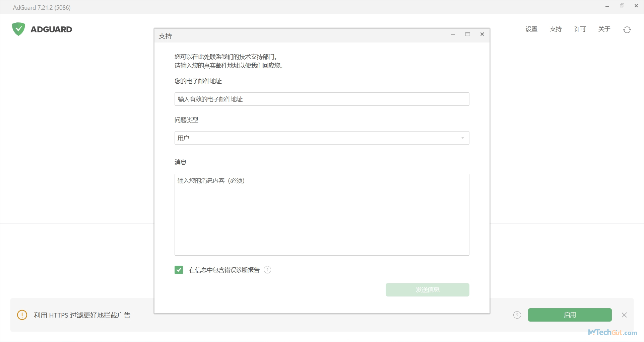Click into the 消息 message text area
This screenshot has height=342, width=644.
tap(322, 215)
